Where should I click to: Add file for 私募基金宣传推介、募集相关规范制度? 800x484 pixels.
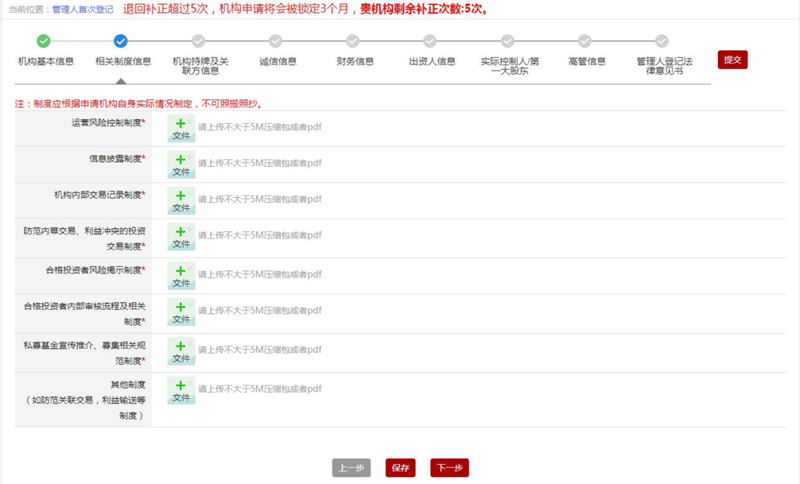click(x=181, y=351)
